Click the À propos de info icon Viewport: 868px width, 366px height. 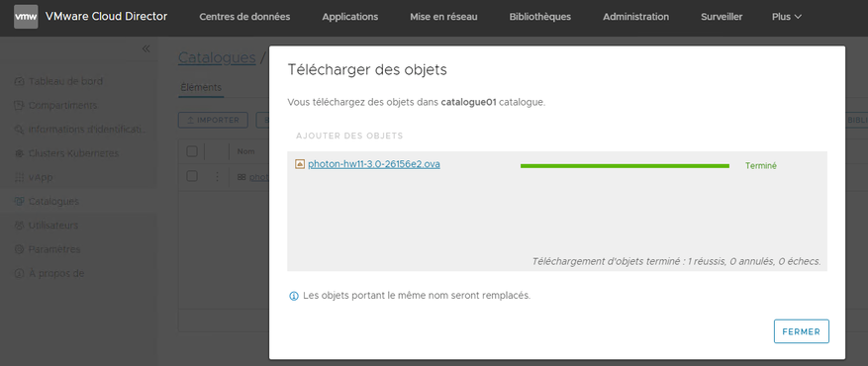tap(19, 274)
